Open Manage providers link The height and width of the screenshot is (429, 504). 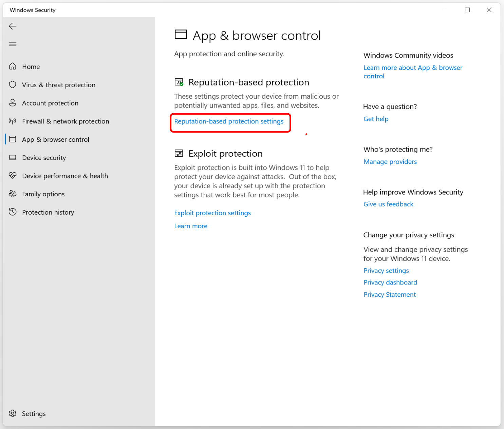click(390, 162)
